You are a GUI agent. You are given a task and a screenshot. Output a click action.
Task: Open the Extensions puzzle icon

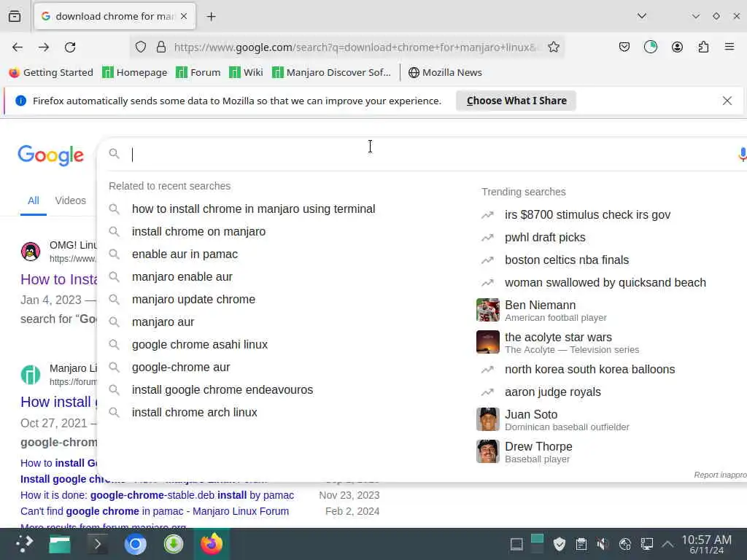coord(703,47)
